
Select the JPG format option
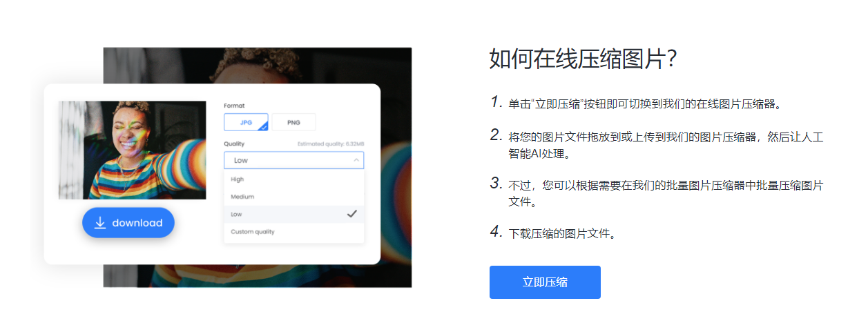pos(246,122)
